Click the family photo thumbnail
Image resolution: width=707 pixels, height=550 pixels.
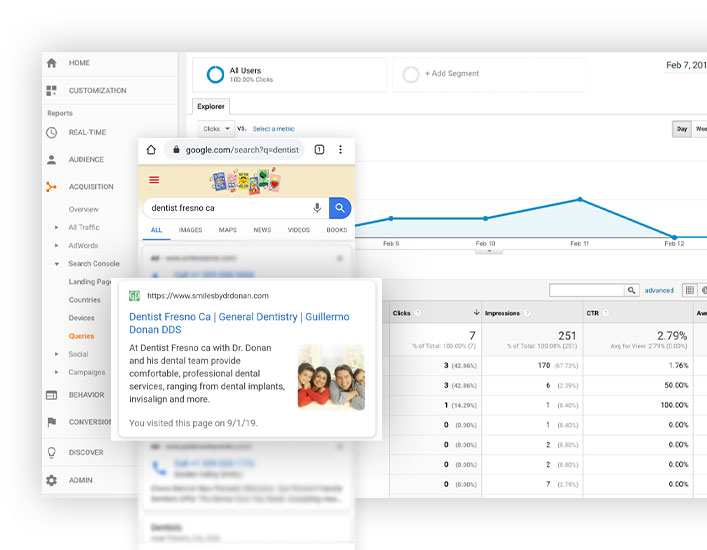click(331, 377)
